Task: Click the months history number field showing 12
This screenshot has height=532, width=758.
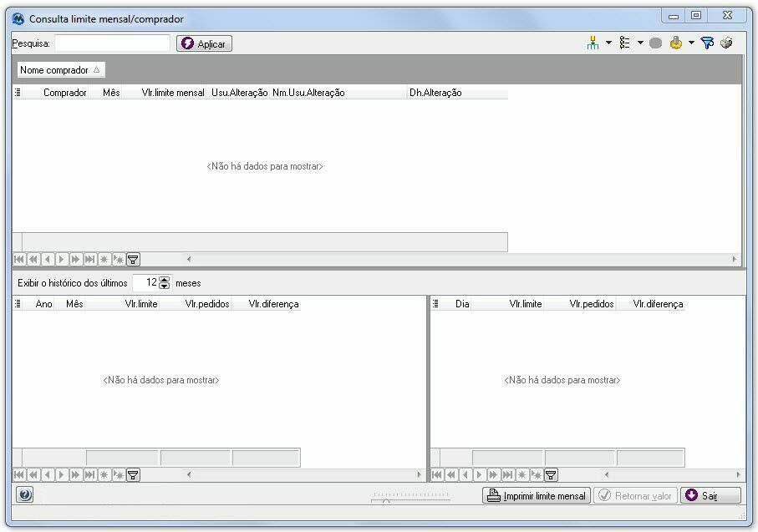Action: [x=146, y=282]
